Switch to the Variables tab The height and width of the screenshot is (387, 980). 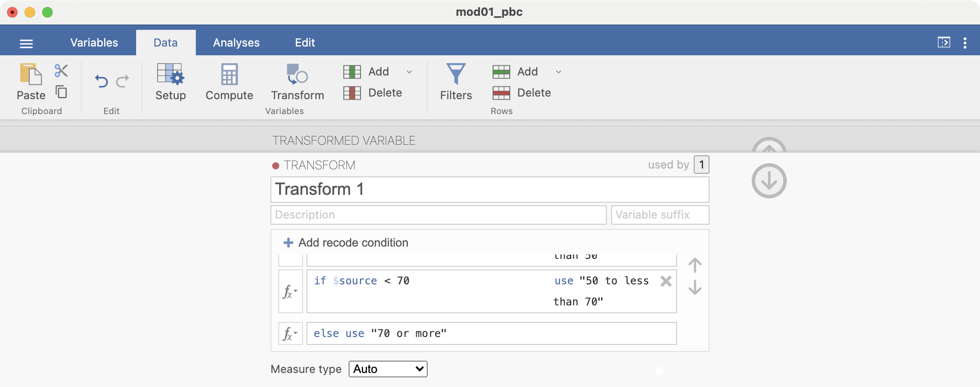pyautogui.click(x=94, y=43)
